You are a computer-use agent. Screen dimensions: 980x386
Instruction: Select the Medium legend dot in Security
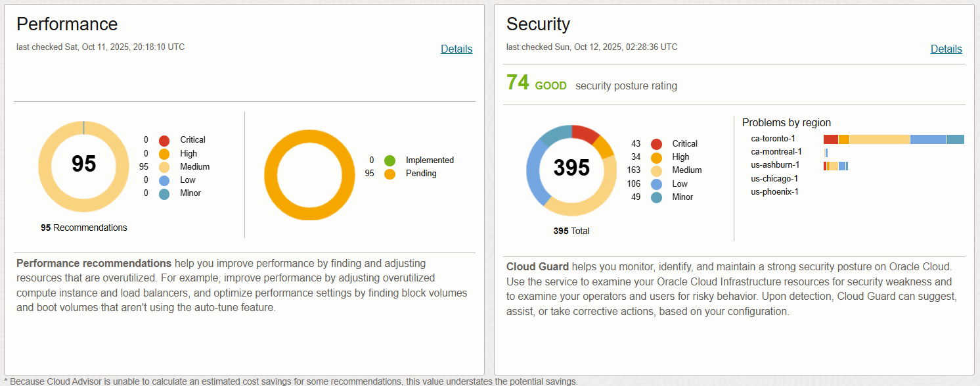[656, 170]
